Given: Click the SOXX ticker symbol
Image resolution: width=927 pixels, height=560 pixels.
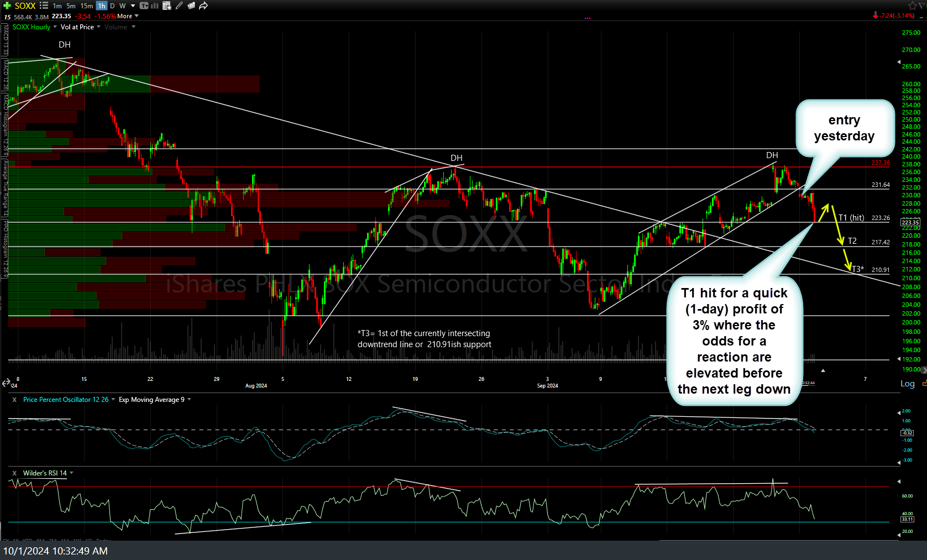Looking at the screenshot, I should [x=25, y=6].
